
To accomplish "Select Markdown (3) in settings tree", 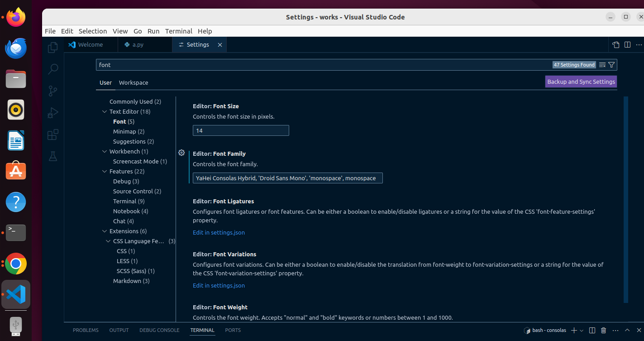I will click(131, 281).
